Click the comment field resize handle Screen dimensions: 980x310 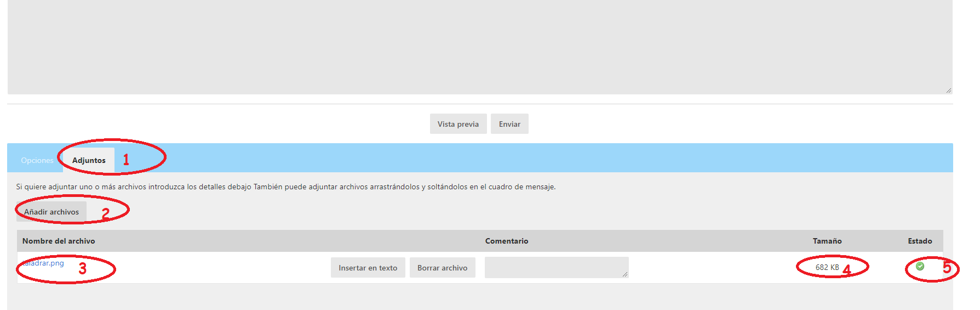[x=624, y=274]
